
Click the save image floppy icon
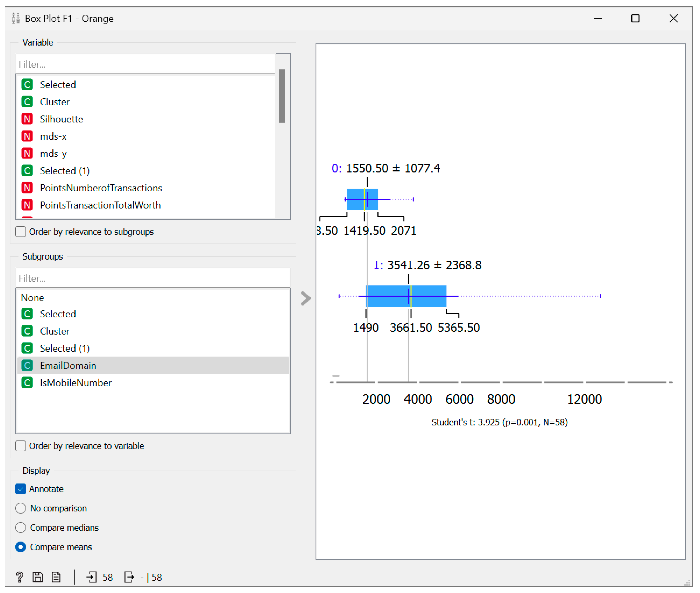click(38, 577)
